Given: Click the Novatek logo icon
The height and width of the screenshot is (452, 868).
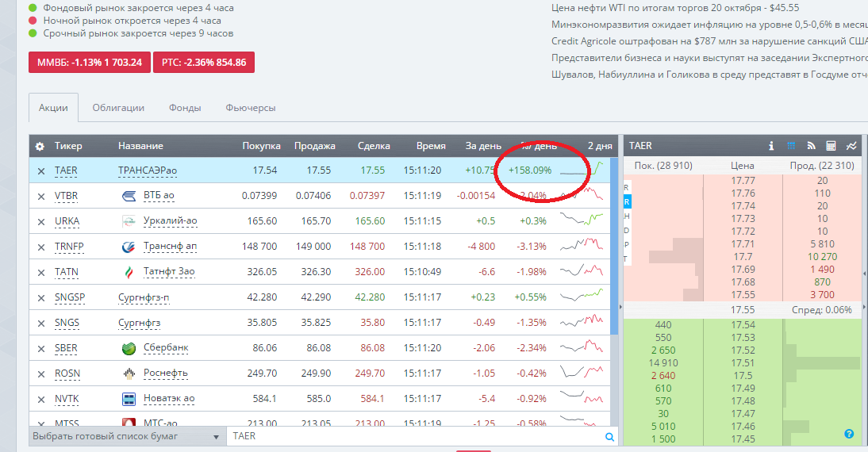Looking at the screenshot, I should pyautogui.click(x=129, y=400).
